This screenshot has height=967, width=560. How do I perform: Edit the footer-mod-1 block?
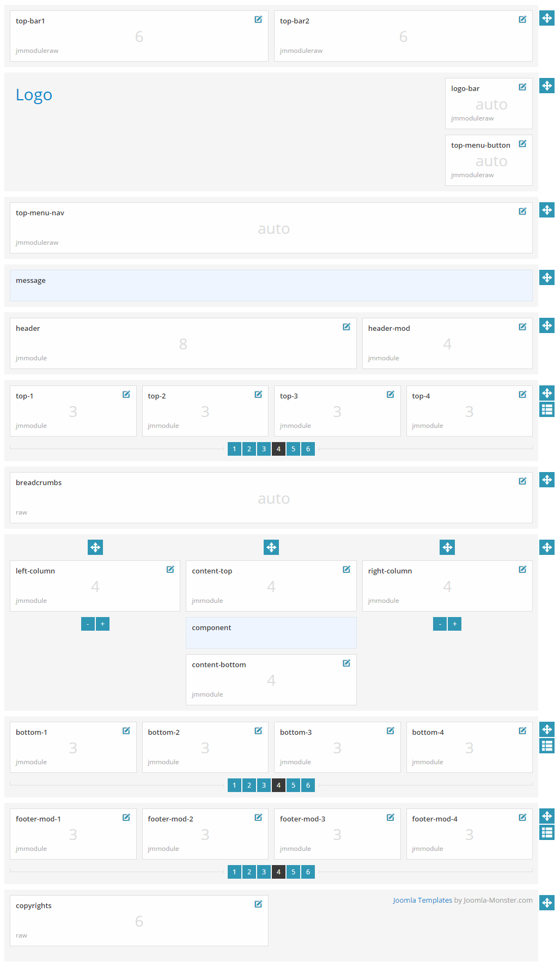(126, 818)
